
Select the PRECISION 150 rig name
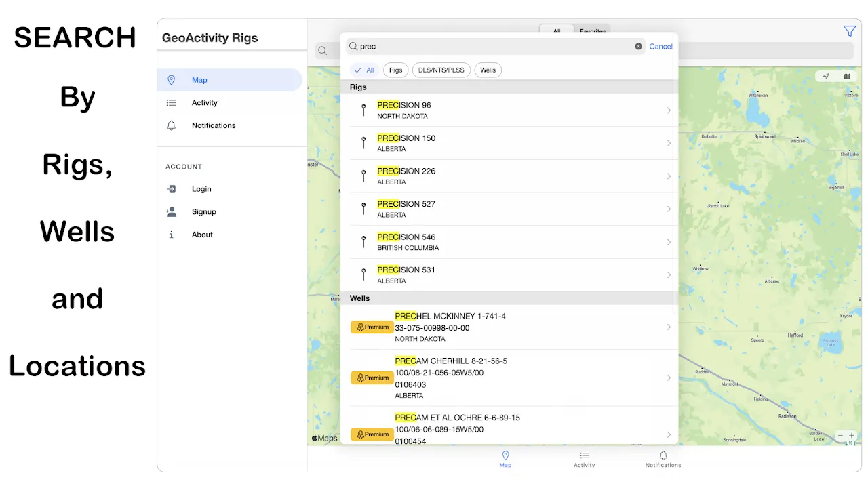click(406, 138)
